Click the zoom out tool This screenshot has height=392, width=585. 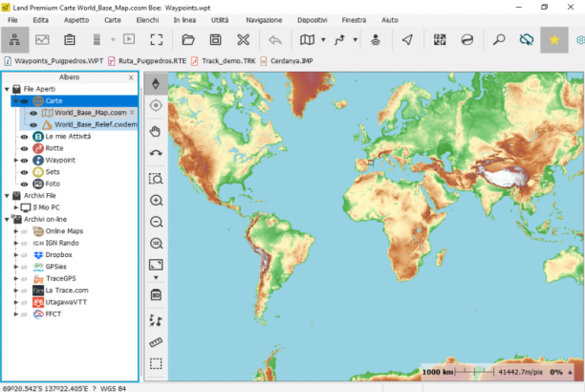coord(156,222)
